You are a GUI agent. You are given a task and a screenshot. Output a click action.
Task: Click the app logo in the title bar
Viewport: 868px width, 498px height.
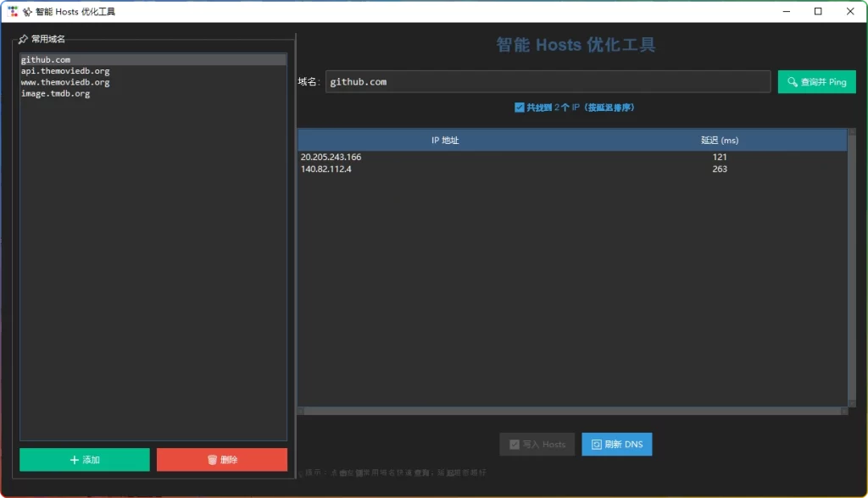pos(13,11)
